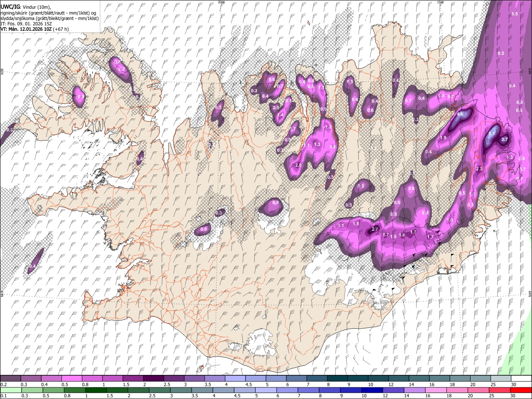
Task: Select the 20W longitude label
Action: click(221, 2)
